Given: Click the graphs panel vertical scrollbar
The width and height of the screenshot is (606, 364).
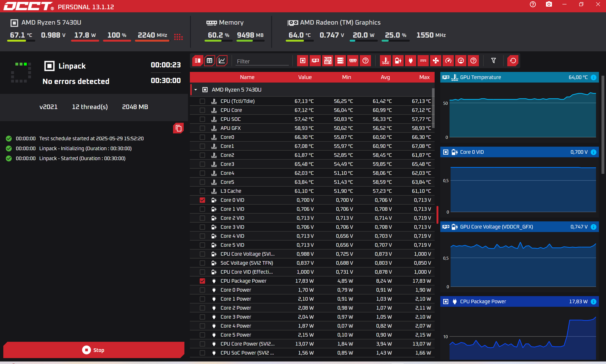Looking at the screenshot, I should tap(603, 125).
